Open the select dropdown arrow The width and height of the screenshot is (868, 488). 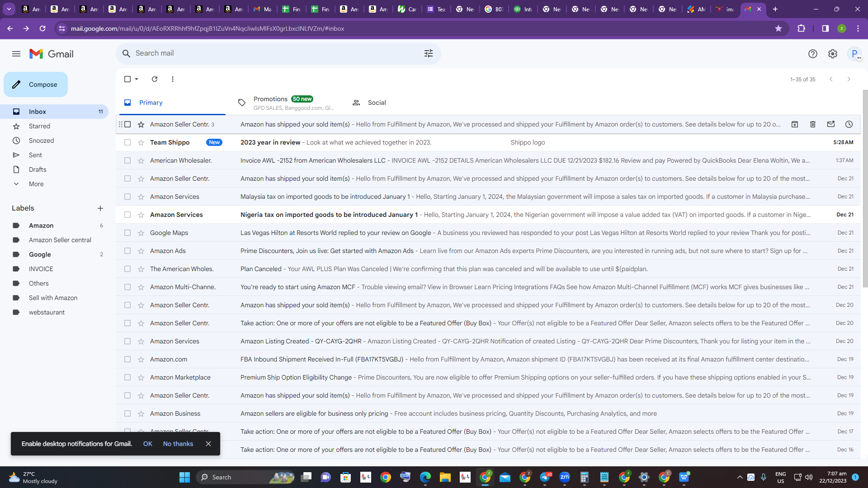pyautogui.click(x=137, y=79)
